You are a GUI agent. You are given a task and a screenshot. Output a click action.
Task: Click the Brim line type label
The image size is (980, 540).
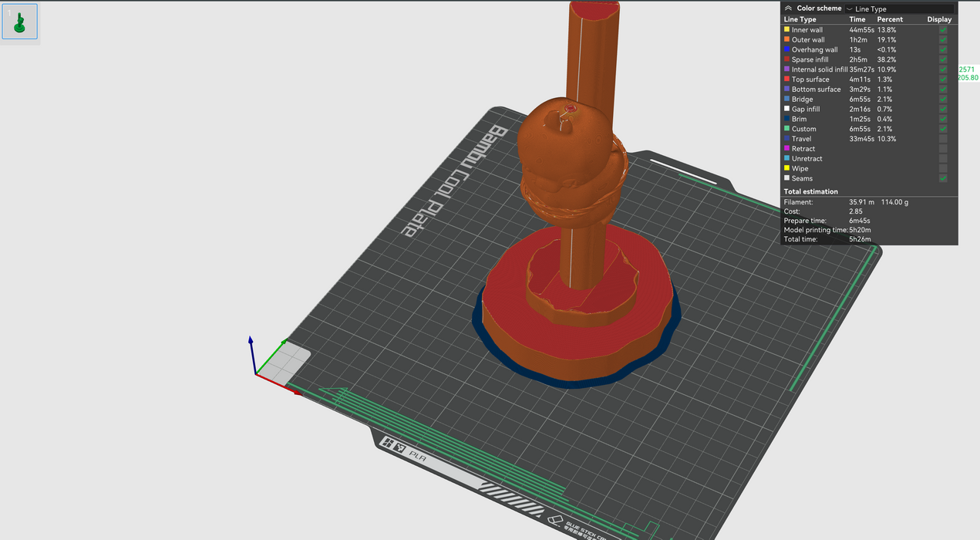[x=799, y=119]
